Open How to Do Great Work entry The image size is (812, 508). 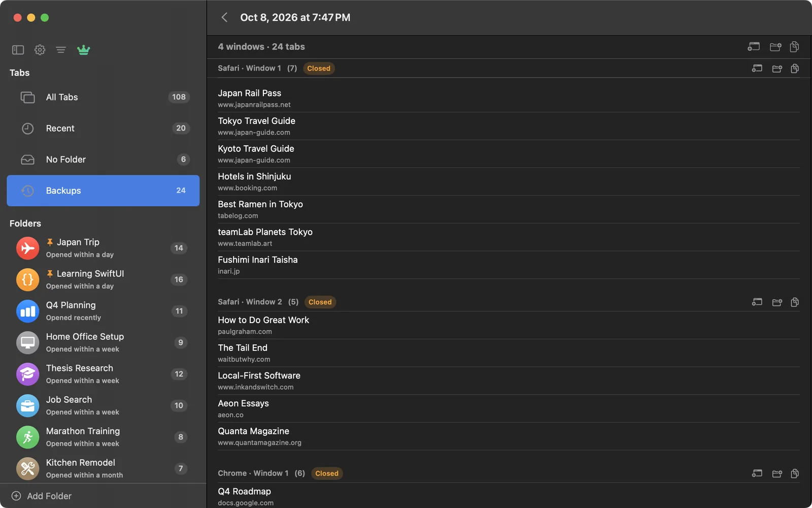click(509, 325)
